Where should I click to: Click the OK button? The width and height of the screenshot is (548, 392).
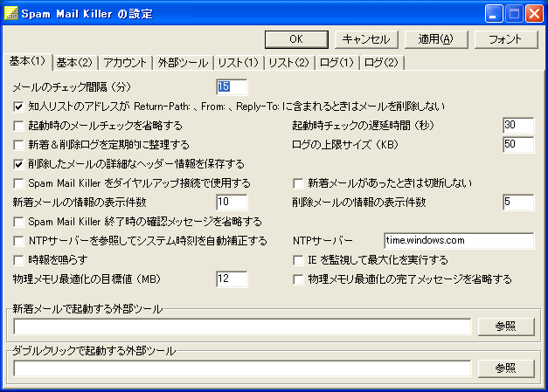(x=296, y=39)
